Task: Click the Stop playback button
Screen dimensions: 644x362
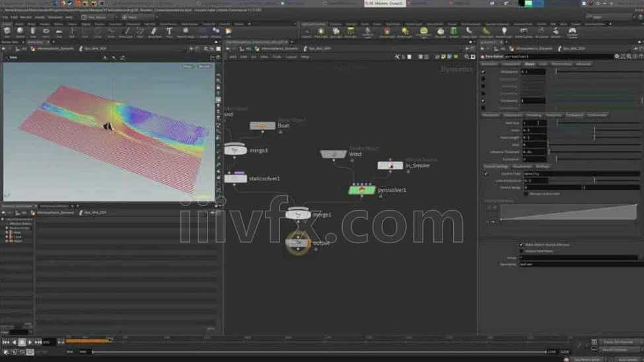Action: [x=22, y=342]
